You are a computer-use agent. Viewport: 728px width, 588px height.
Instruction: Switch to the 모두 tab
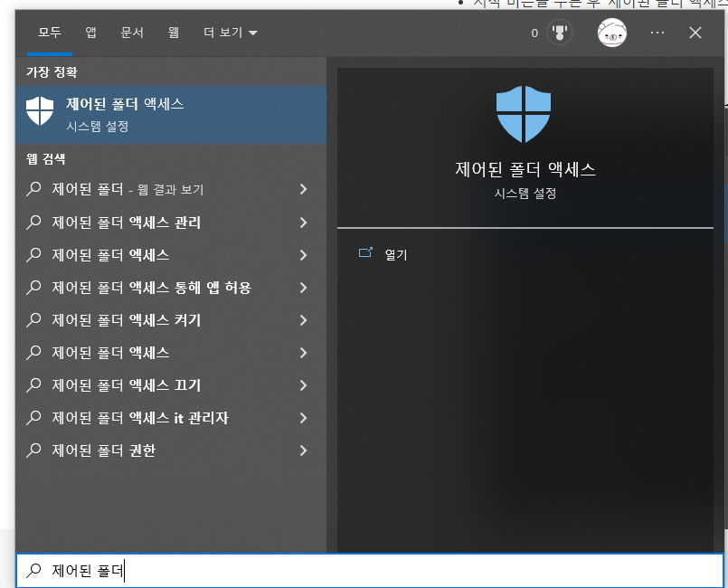pyautogui.click(x=50, y=33)
